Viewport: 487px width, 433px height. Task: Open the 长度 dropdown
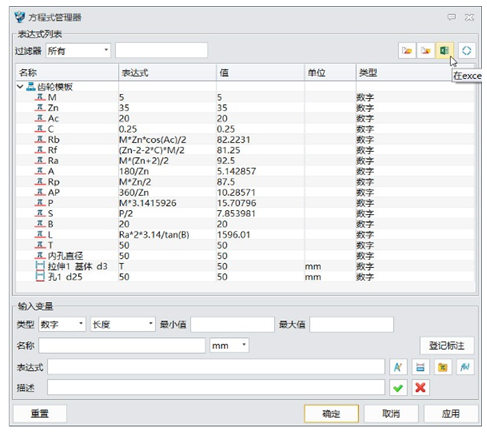123,324
